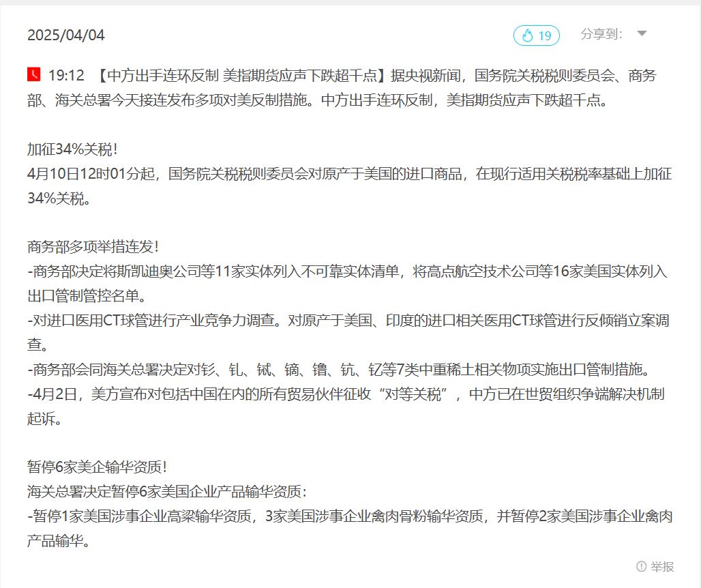Click the exclamation icon beside 举报
The height and width of the screenshot is (588, 701).
tap(641, 567)
